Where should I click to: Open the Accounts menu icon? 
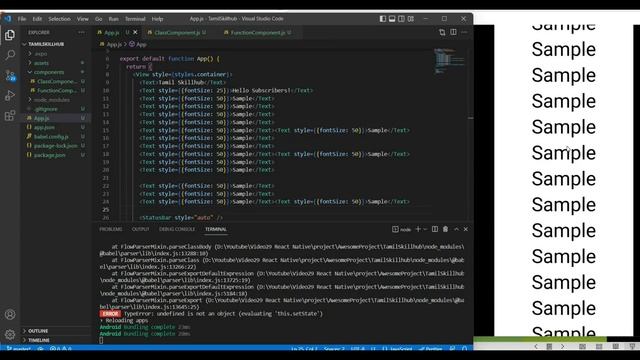10,315
